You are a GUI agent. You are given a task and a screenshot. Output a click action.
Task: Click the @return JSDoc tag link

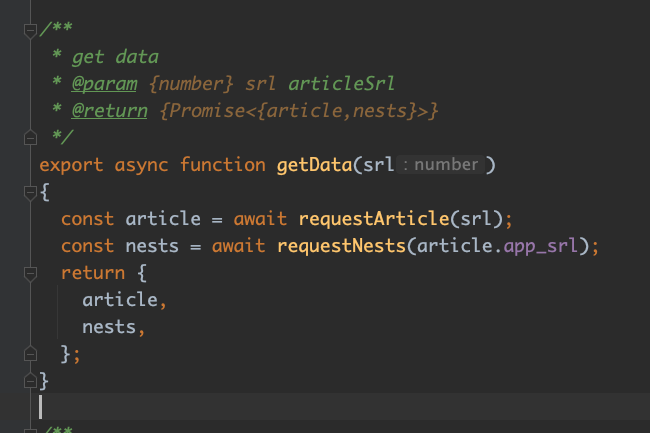point(109,111)
